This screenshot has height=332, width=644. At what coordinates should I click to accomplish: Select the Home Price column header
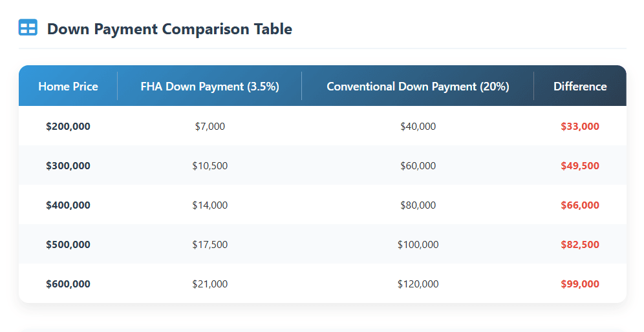[68, 86]
